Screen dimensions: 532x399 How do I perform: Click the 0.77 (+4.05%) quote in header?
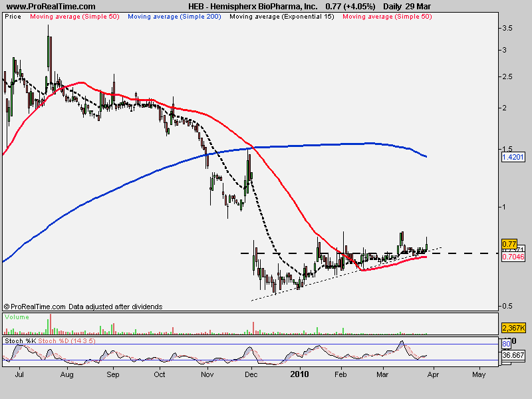pyautogui.click(x=350, y=6)
